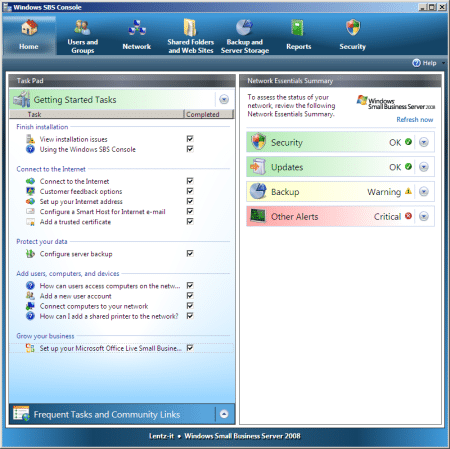The image size is (450, 449).
Task: Toggle the Set up your Internet address checkbox
Action: (190, 201)
